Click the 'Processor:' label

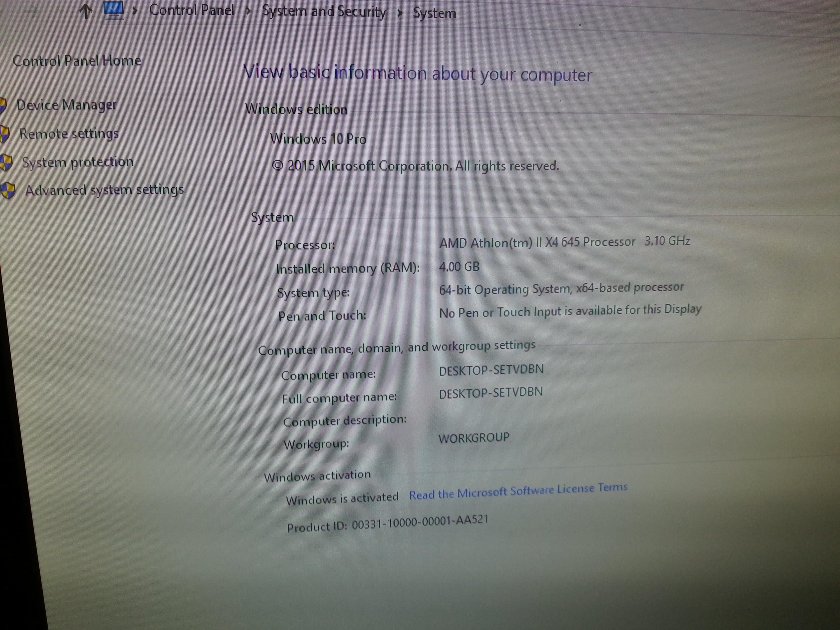coord(305,244)
